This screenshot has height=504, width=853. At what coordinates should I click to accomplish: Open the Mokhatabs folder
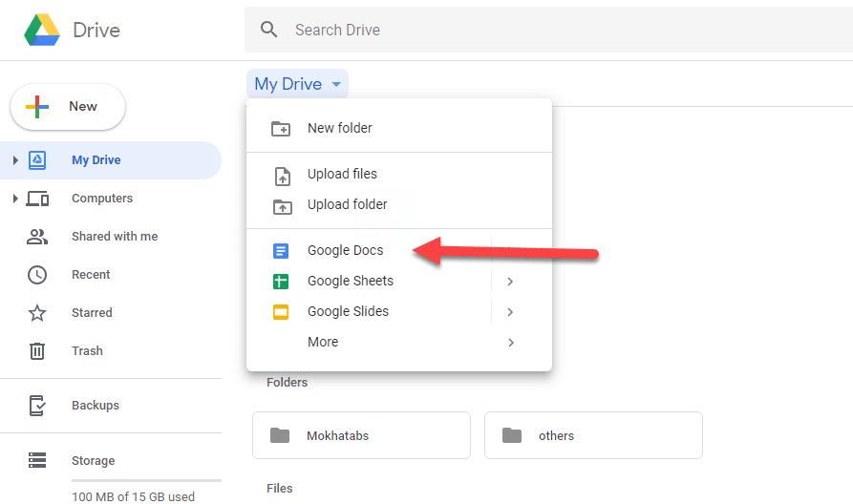pyautogui.click(x=361, y=435)
